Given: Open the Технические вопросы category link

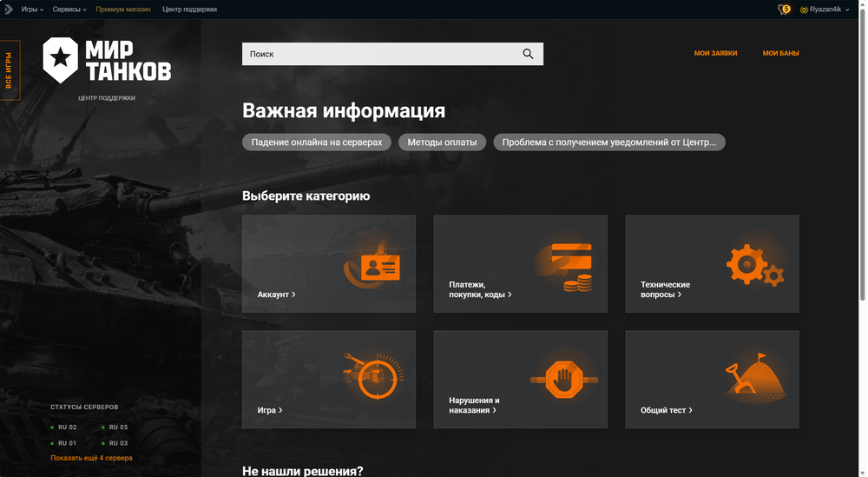Looking at the screenshot, I should [x=665, y=289].
